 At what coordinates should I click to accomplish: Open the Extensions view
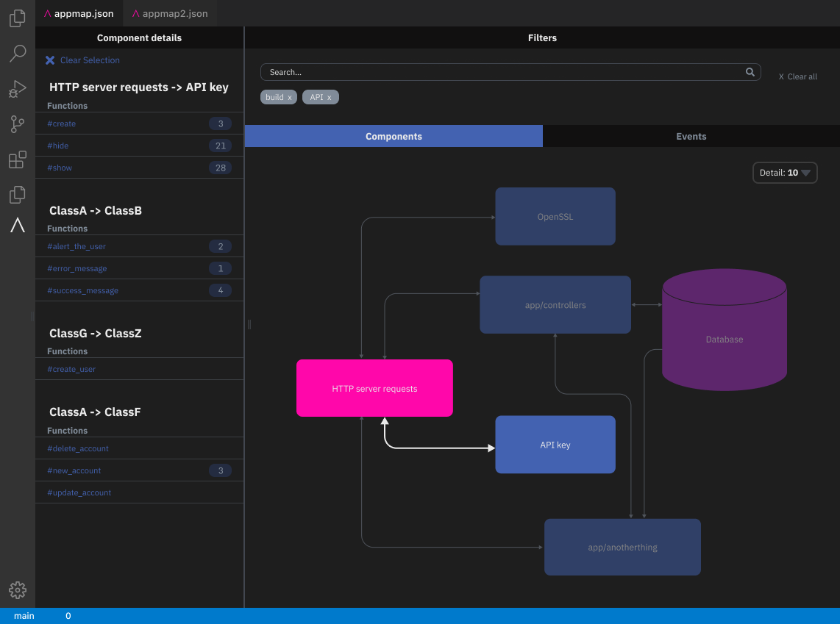(x=17, y=159)
